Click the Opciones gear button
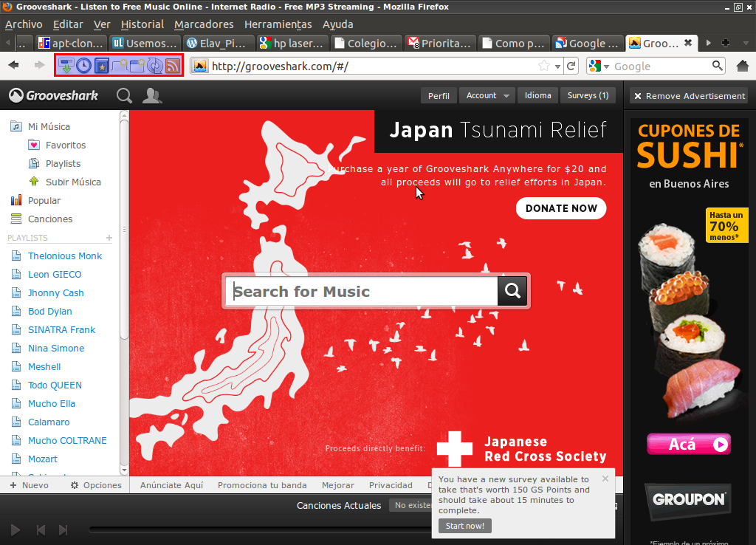The width and height of the screenshot is (756, 545). [x=96, y=485]
